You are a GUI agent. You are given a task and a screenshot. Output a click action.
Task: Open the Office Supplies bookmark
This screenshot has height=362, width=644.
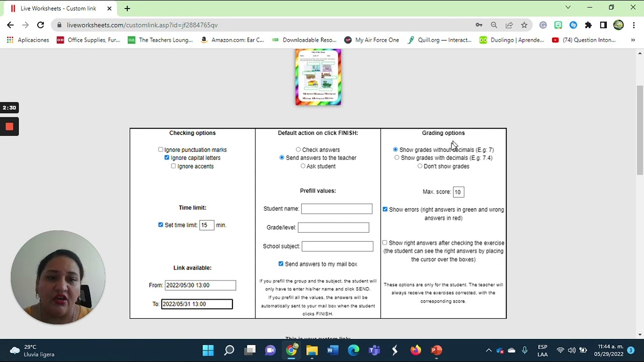[89, 40]
